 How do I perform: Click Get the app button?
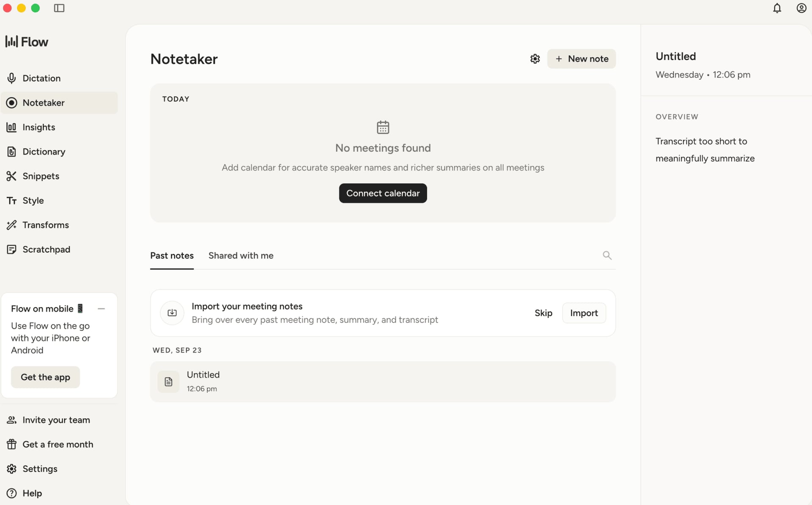click(45, 377)
